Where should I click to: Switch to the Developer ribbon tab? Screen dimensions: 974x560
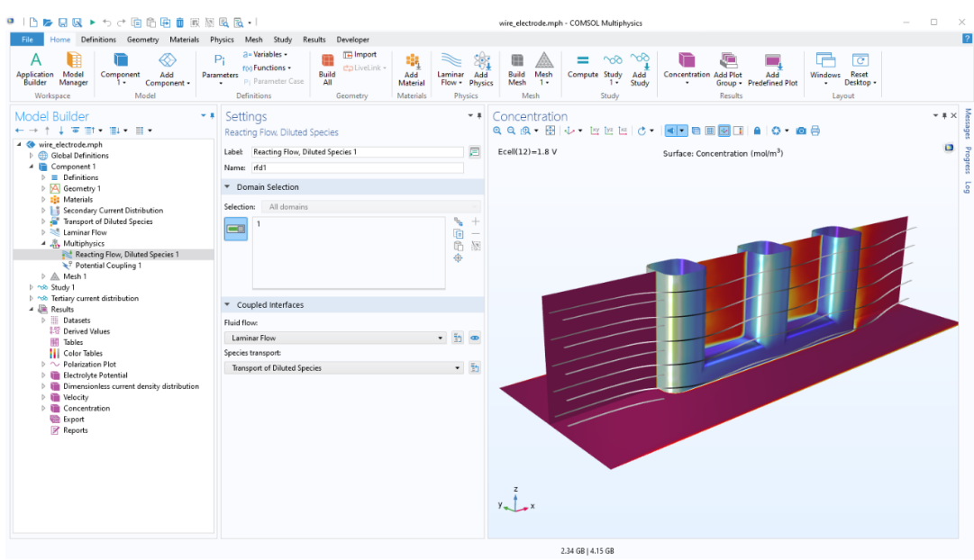click(353, 39)
